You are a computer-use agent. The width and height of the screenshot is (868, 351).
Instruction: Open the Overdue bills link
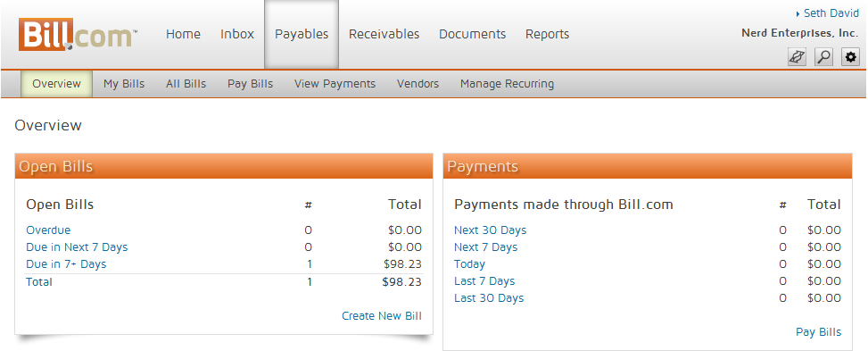tap(48, 230)
